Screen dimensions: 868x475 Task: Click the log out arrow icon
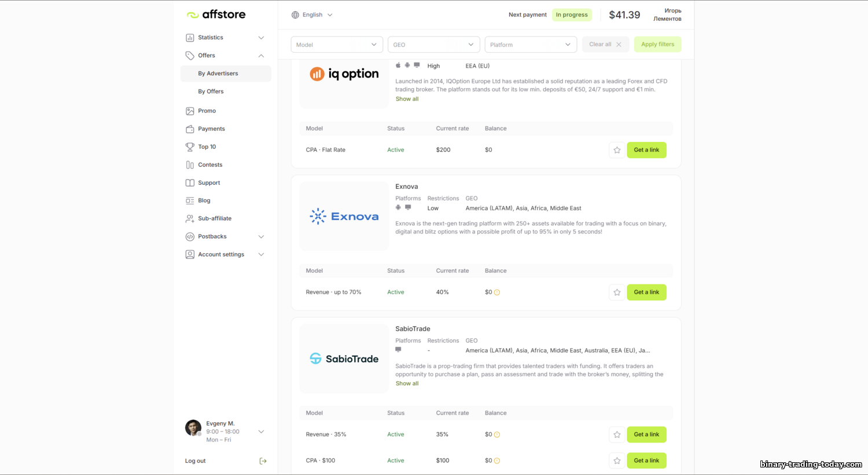[x=263, y=461]
